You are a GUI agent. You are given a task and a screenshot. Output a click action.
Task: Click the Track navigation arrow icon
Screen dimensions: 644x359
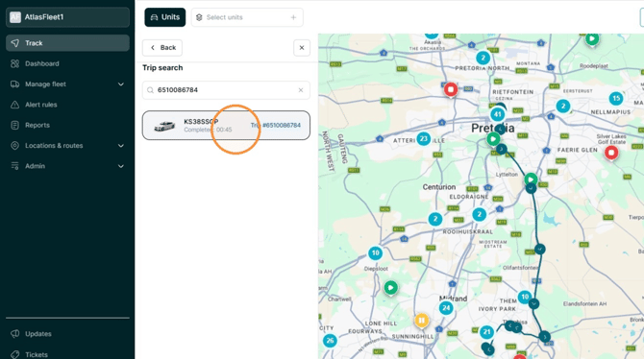tap(14, 43)
